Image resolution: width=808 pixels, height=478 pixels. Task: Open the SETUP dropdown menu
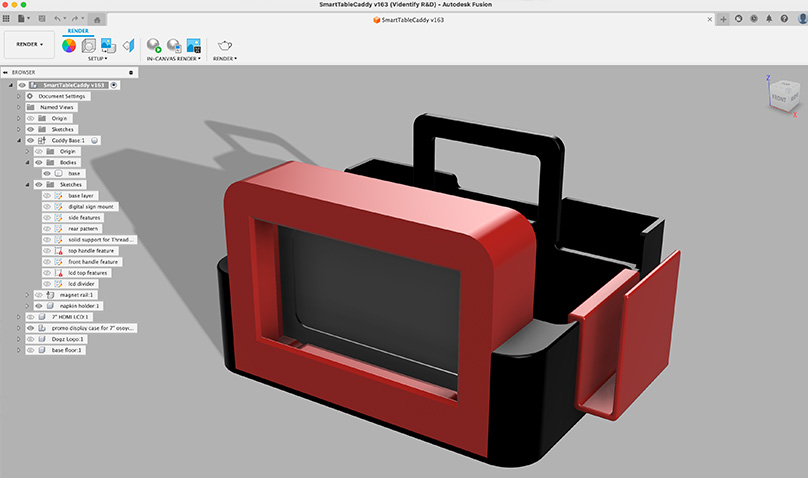point(97,59)
